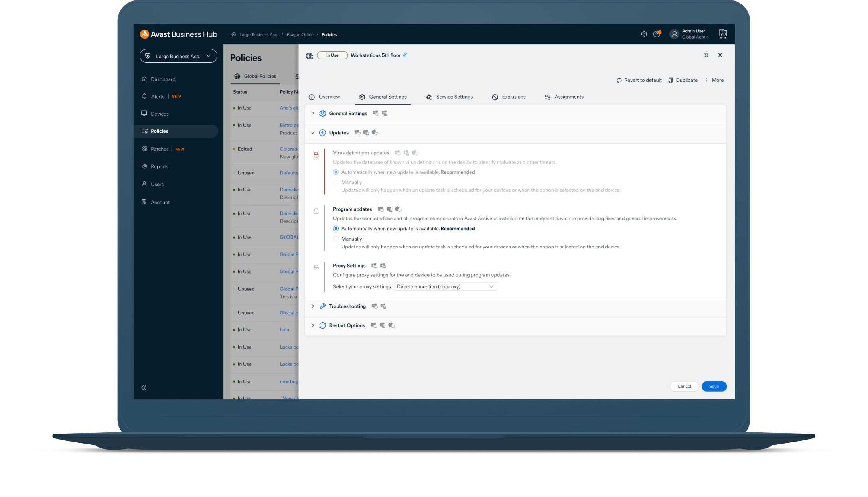Expand the Restart Options section

312,325
